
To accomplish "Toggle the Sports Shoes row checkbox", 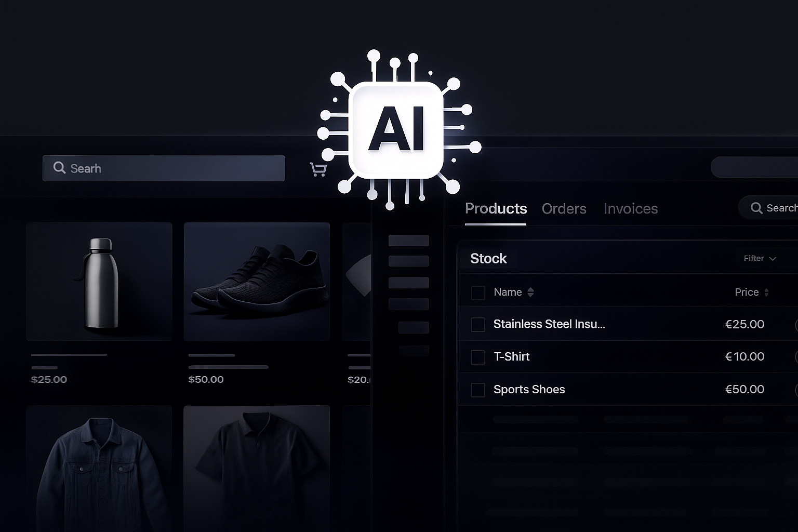I will click(x=477, y=390).
